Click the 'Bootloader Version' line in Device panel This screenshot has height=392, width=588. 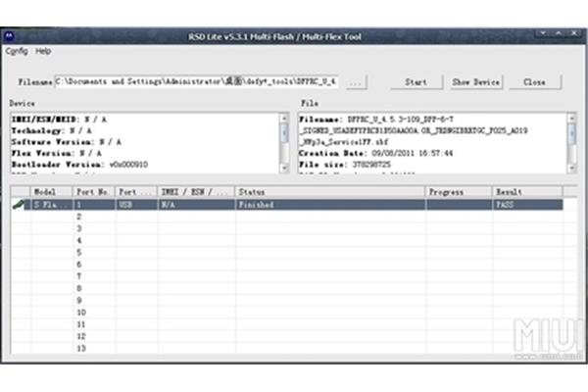(79, 165)
